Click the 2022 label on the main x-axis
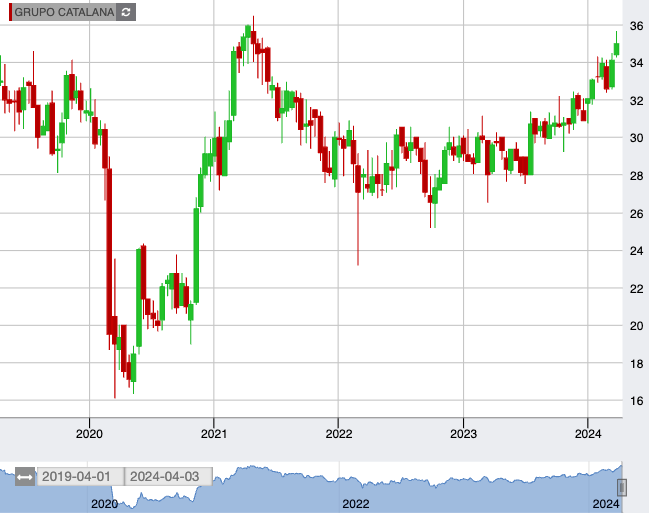 339,434
